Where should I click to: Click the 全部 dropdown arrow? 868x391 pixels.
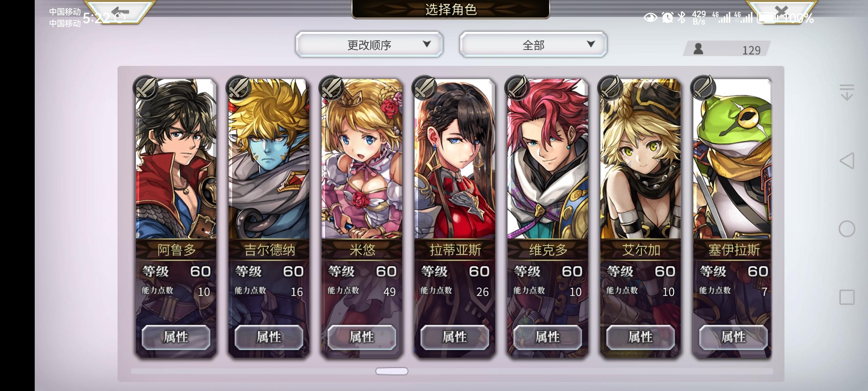coord(591,44)
